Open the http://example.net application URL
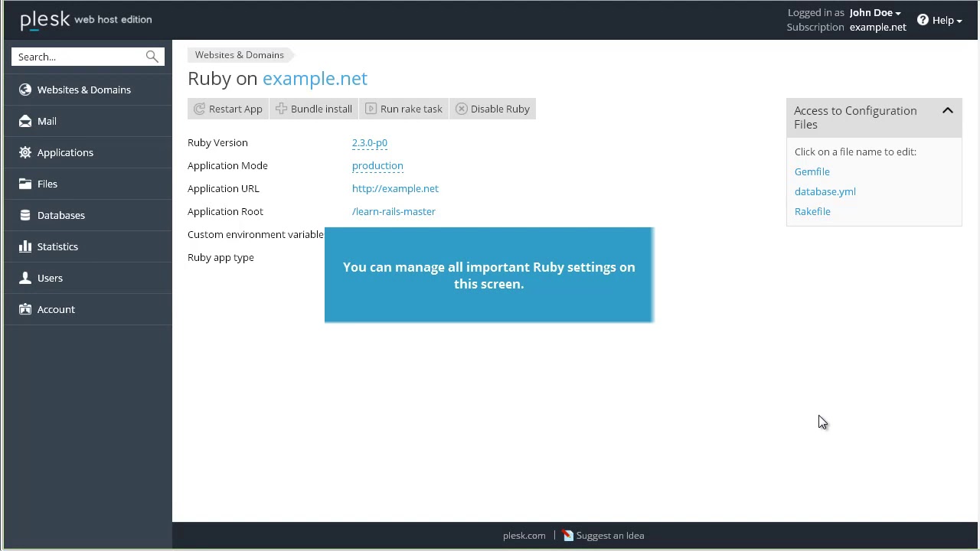Viewport: 980px width, 551px height. point(395,188)
